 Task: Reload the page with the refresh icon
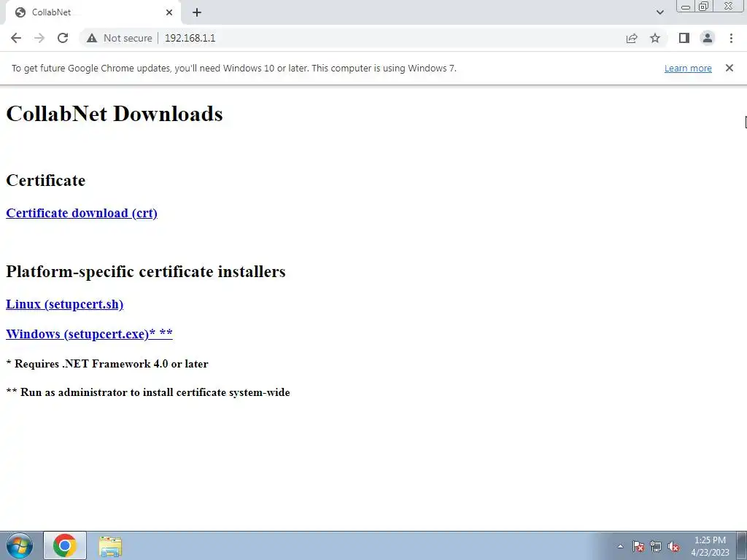(63, 38)
